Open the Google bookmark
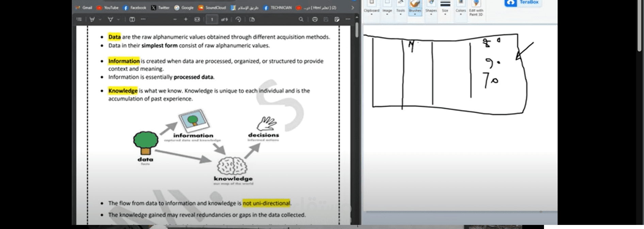 pos(184,7)
